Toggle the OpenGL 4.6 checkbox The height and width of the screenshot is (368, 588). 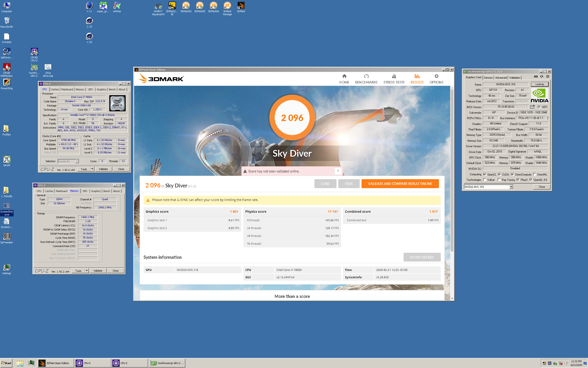[x=531, y=180]
